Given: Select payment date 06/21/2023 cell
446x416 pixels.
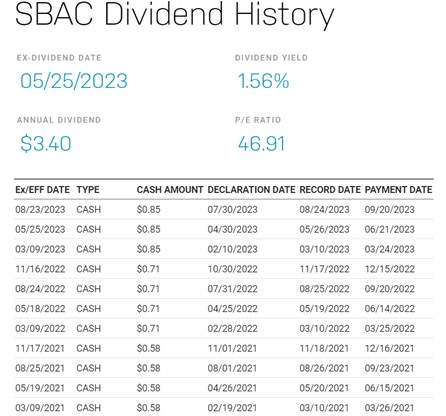Looking at the screenshot, I should tap(390, 229).
